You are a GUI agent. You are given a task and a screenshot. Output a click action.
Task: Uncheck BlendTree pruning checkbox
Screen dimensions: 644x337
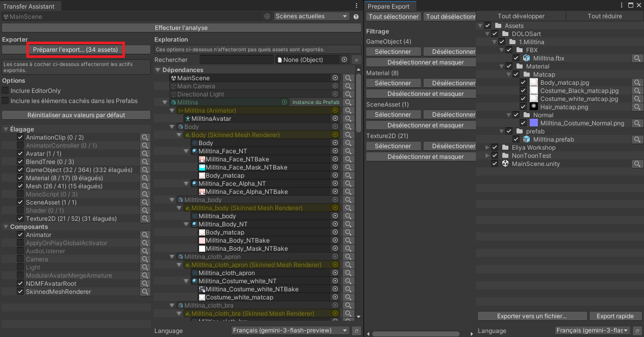point(20,162)
